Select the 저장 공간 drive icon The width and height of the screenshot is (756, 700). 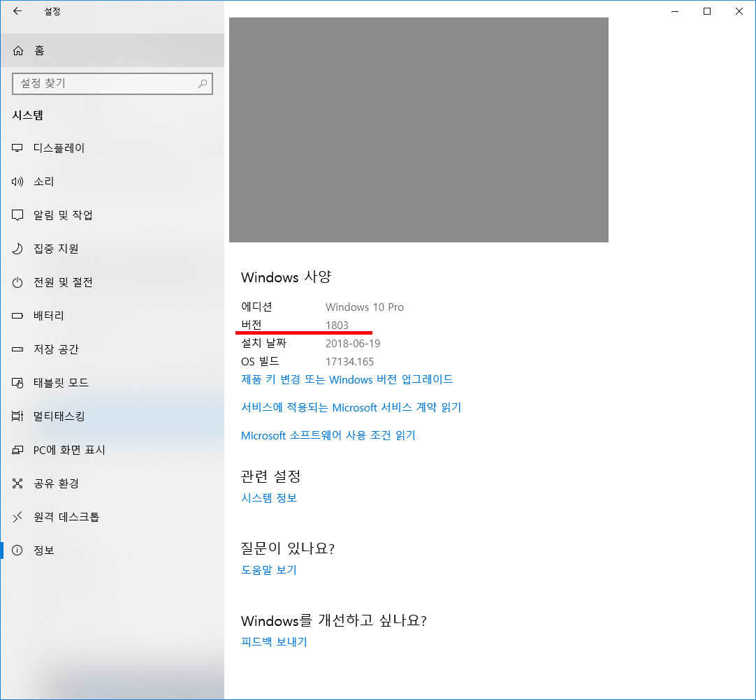click(x=17, y=349)
